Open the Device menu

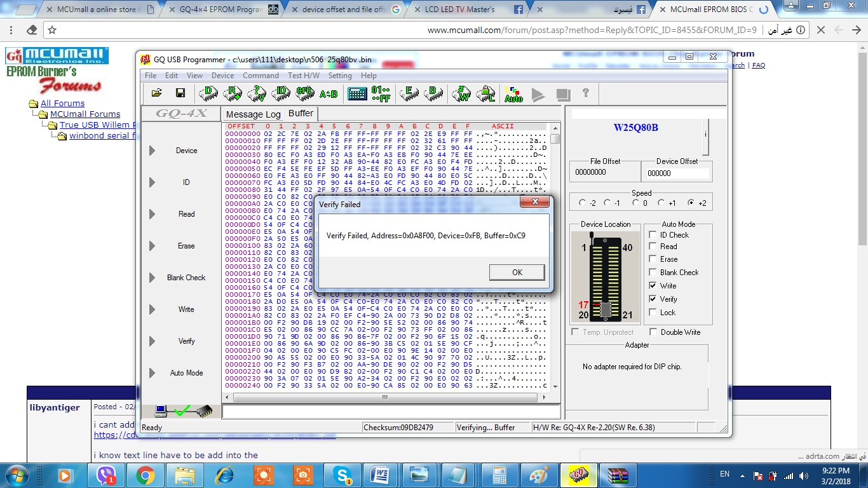222,75
